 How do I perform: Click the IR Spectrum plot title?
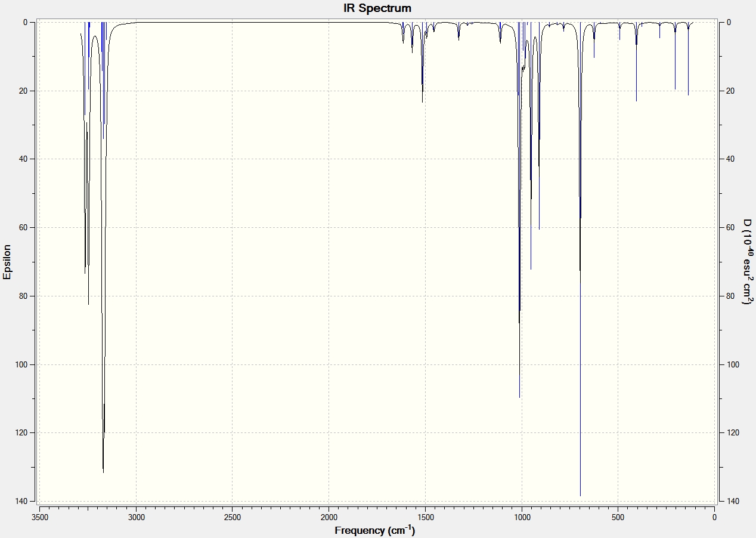click(x=377, y=8)
